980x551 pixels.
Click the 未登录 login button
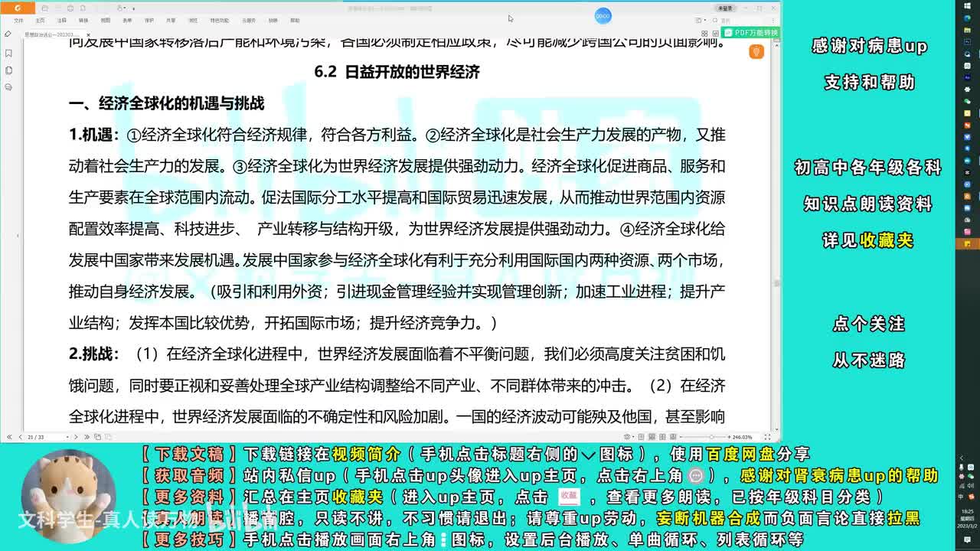point(726,8)
